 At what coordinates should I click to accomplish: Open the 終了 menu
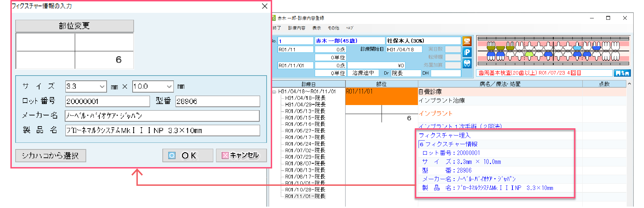coord(277,28)
